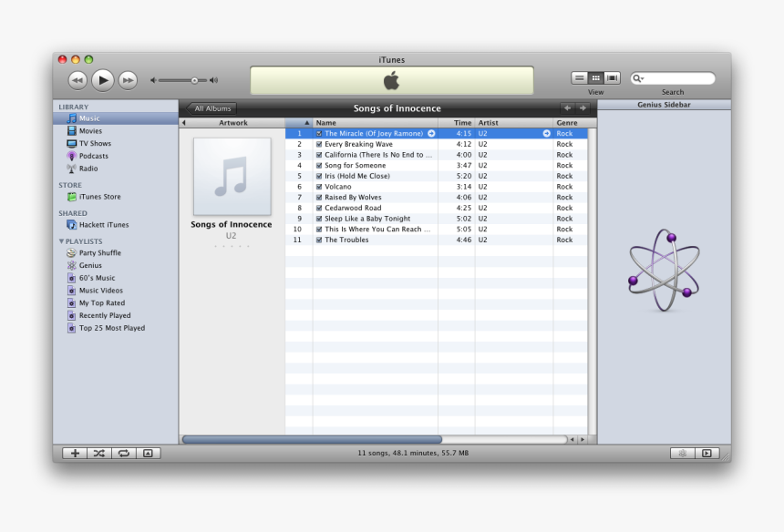Click the low volume speaker icon
Screen dimensions: 784x532
(x=153, y=80)
